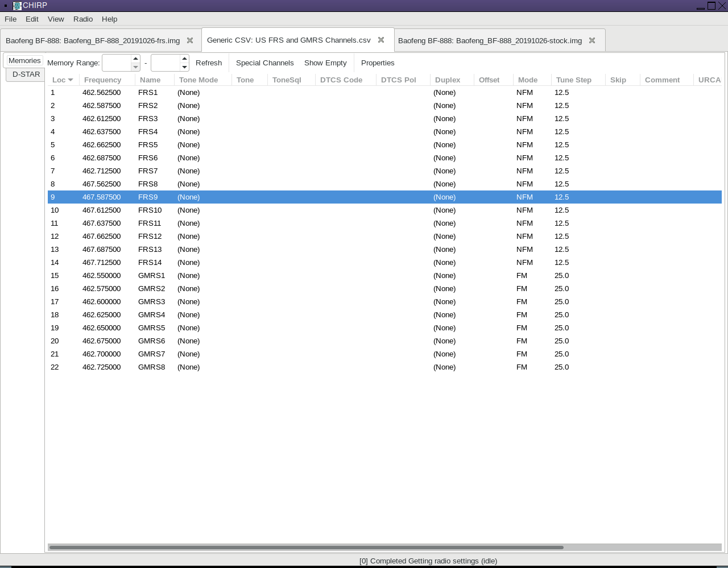Image resolution: width=728 pixels, height=568 pixels.
Task: Click Tune Step cell in FRS6 row
Action: pos(562,157)
